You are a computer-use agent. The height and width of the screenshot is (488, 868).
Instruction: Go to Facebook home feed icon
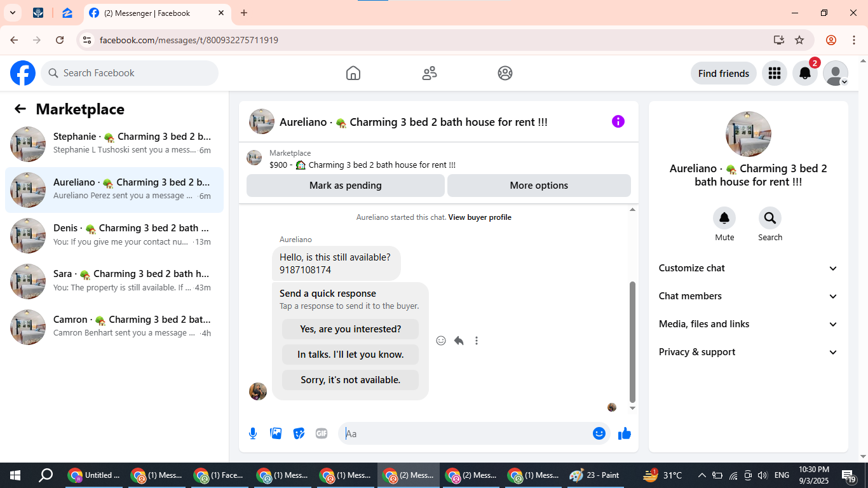click(x=353, y=73)
